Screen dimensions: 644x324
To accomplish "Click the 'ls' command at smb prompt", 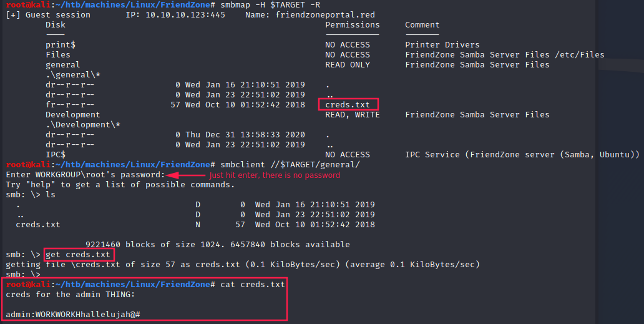I will click(x=51, y=195).
